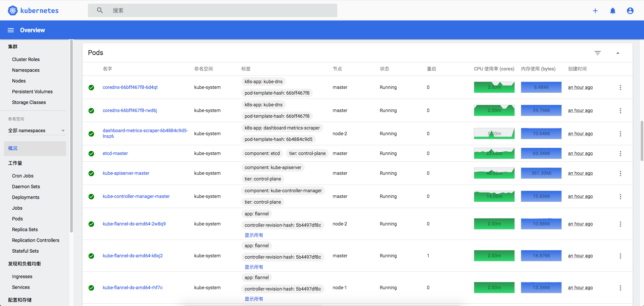Click the plus create resource icon

point(595,11)
